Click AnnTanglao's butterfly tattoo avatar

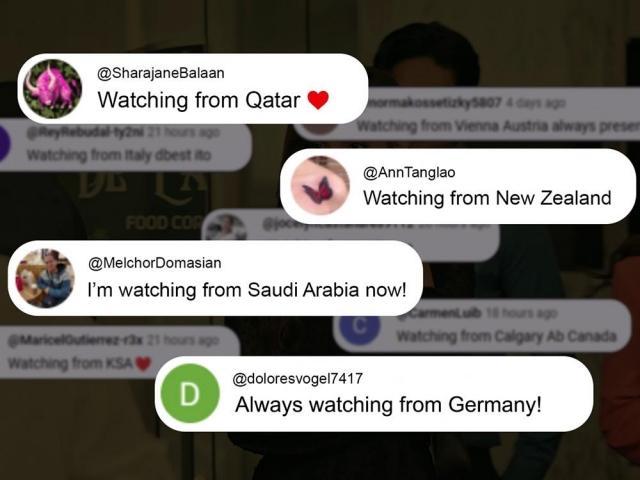(x=320, y=186)
